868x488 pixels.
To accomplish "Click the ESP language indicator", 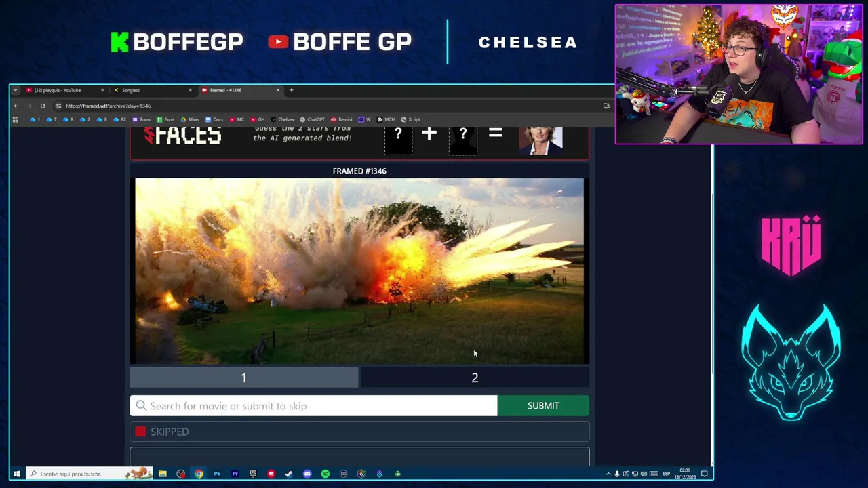I will point(666,474).
